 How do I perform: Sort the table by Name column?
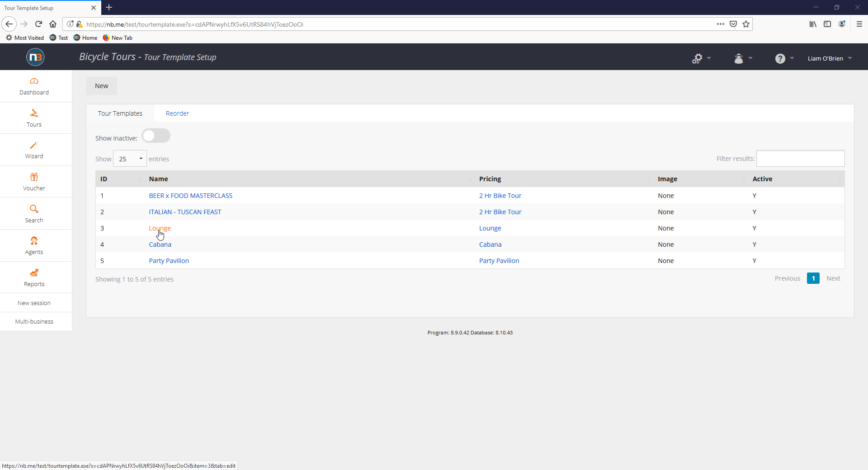(x=309, y=179)
